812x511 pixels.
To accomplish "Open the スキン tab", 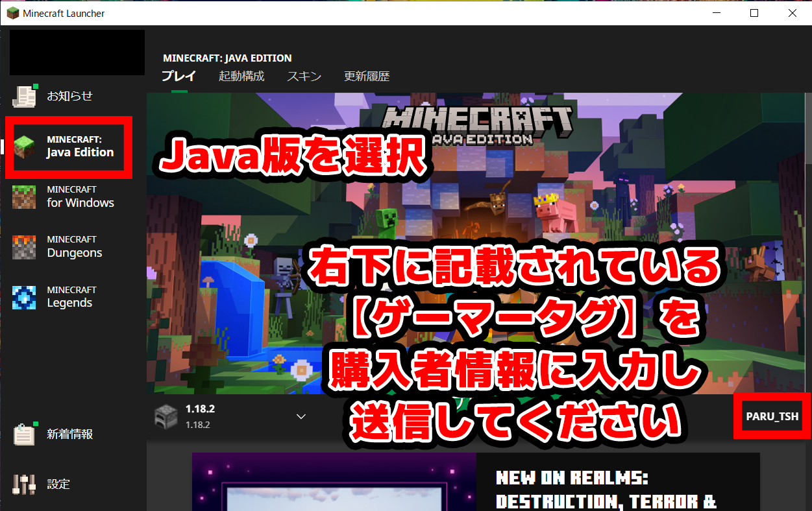I will 304,76.
